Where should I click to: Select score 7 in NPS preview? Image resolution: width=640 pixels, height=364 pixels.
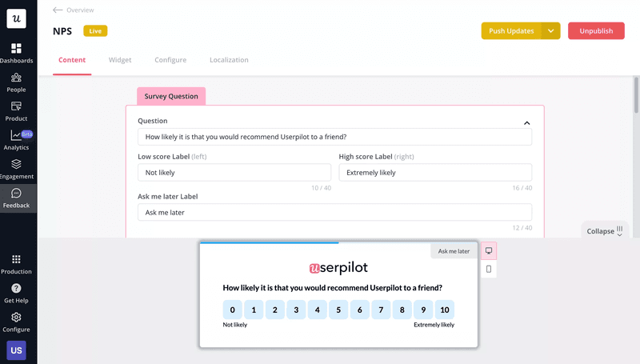coord(381,310)
